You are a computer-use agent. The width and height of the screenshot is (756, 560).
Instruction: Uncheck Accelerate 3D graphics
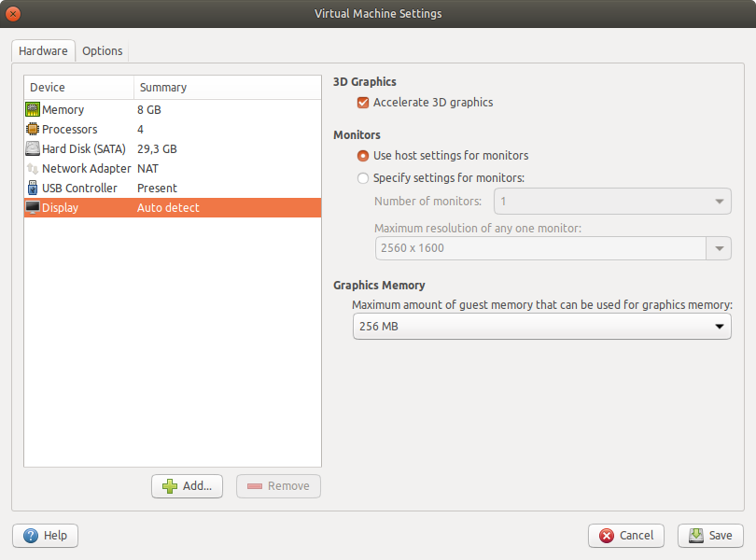point(363,103)
